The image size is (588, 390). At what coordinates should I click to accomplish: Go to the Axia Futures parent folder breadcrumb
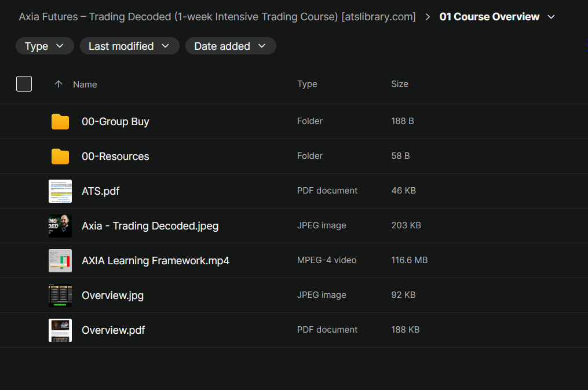tap(217, 17)
